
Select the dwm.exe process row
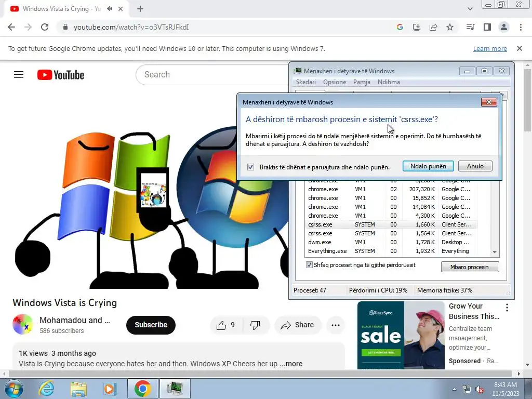(391, 242)
